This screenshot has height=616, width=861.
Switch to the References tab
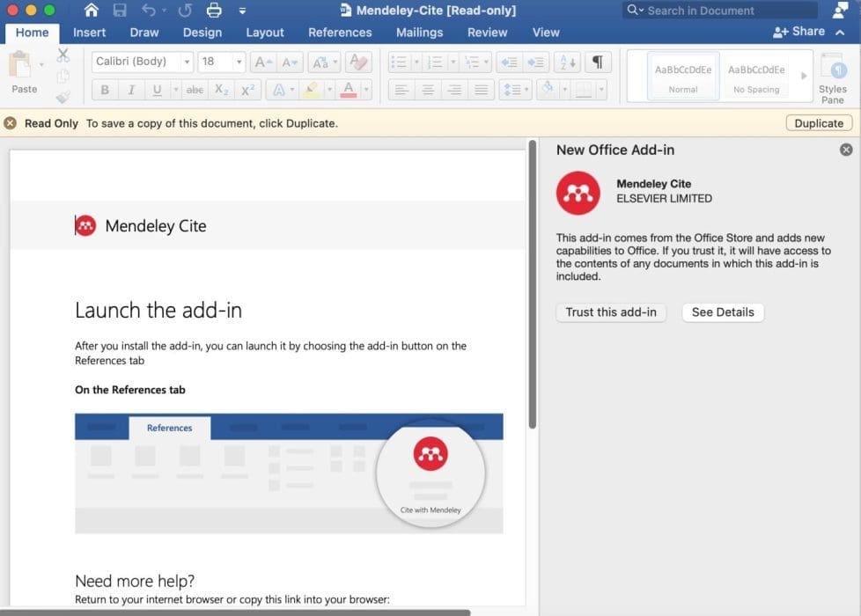pos(340,32)
